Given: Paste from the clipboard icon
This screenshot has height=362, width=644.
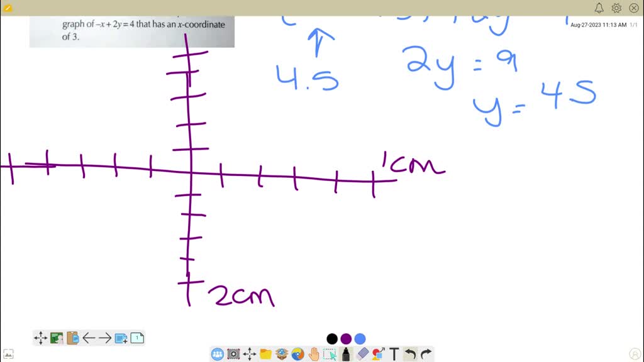Looking at the screenshot, I should click(x=72, y=337).
